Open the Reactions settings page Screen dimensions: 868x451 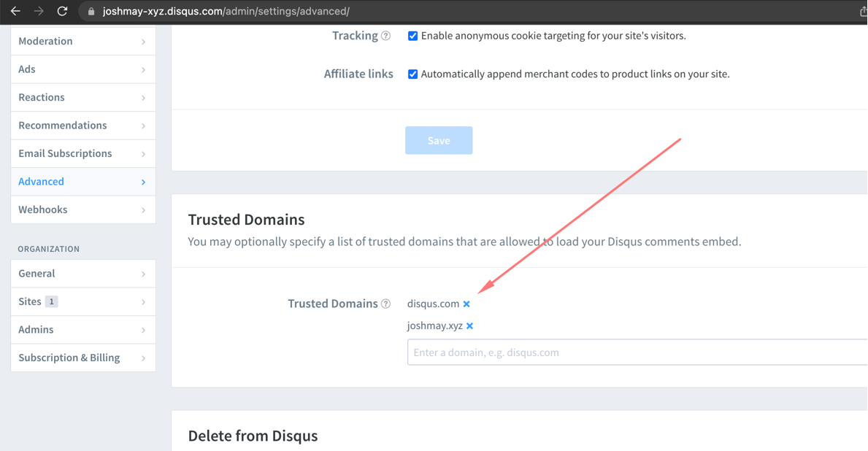[41, 97]
